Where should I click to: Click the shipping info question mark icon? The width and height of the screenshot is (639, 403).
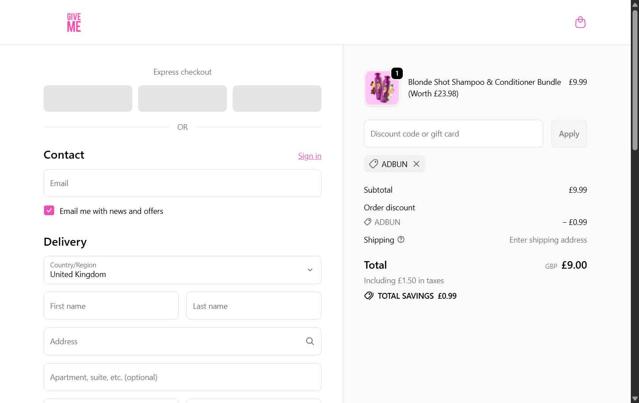pyautogui.click(x=401, y=240)
